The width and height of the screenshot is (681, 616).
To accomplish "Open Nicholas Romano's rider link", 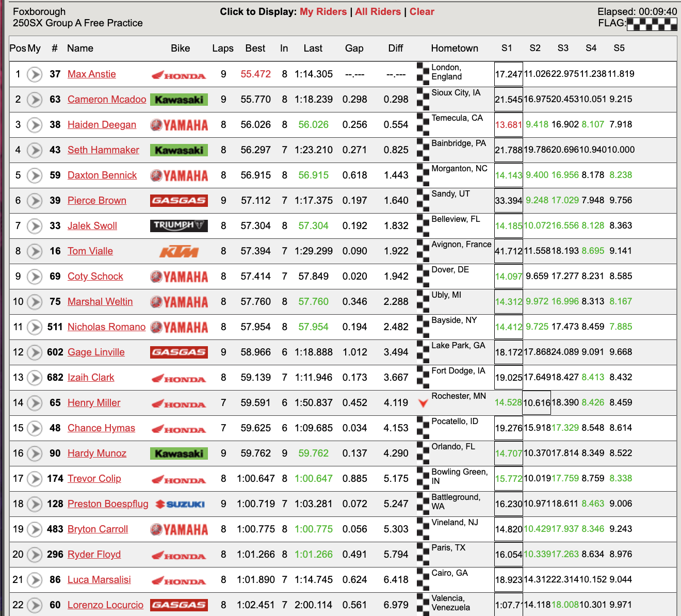I will click(106, 327).
